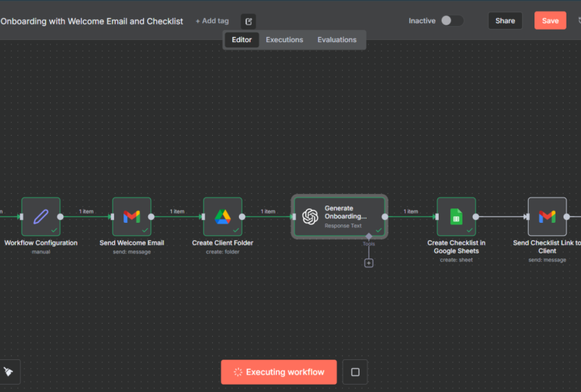
Task: Click the "Response Text" subtitle on OpenAI node
Action: pos(343,226)
